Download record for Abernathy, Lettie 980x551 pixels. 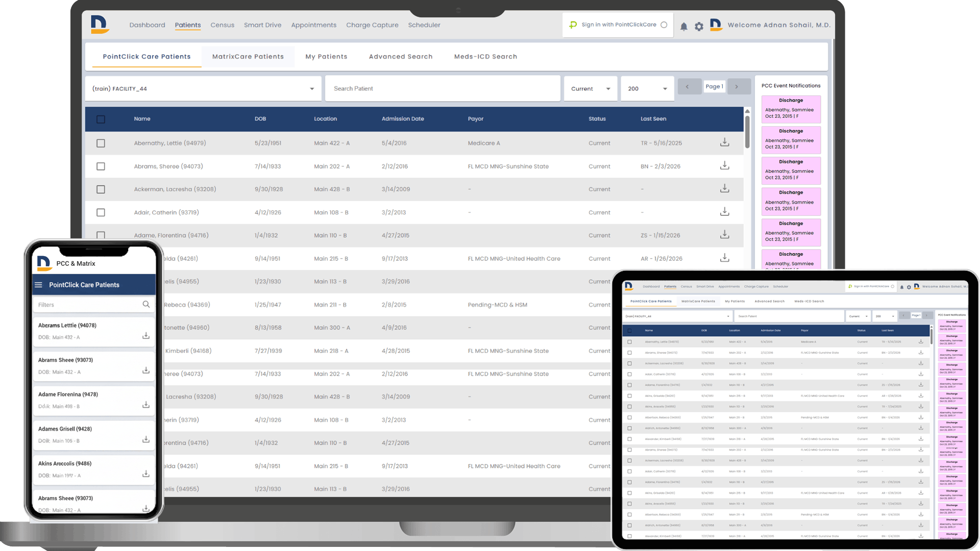tap(724, 143)
